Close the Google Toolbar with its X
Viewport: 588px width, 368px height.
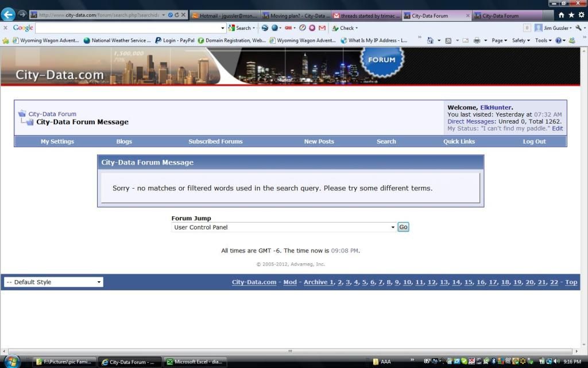[5, 28]
